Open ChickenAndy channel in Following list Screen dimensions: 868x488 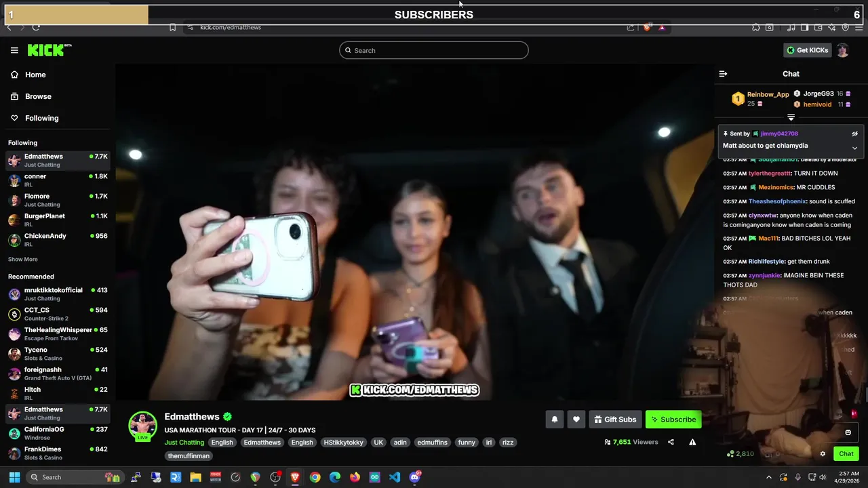[x=58, y=239]
